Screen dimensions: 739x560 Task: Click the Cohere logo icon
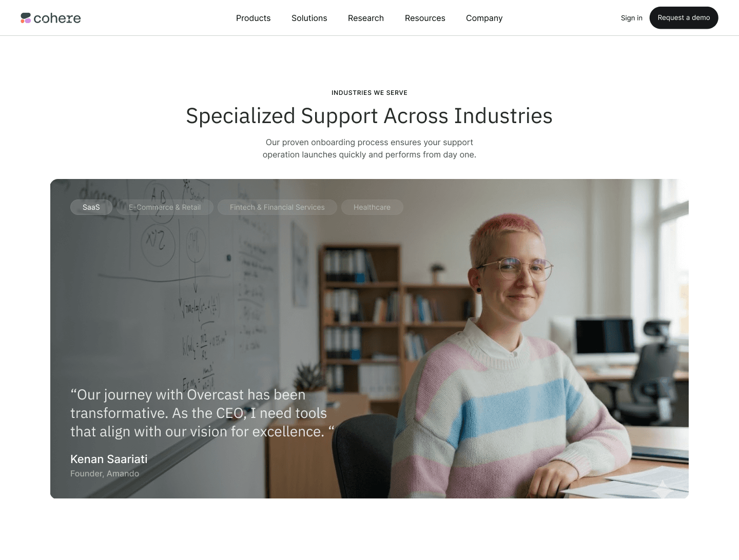coord(26,18)
